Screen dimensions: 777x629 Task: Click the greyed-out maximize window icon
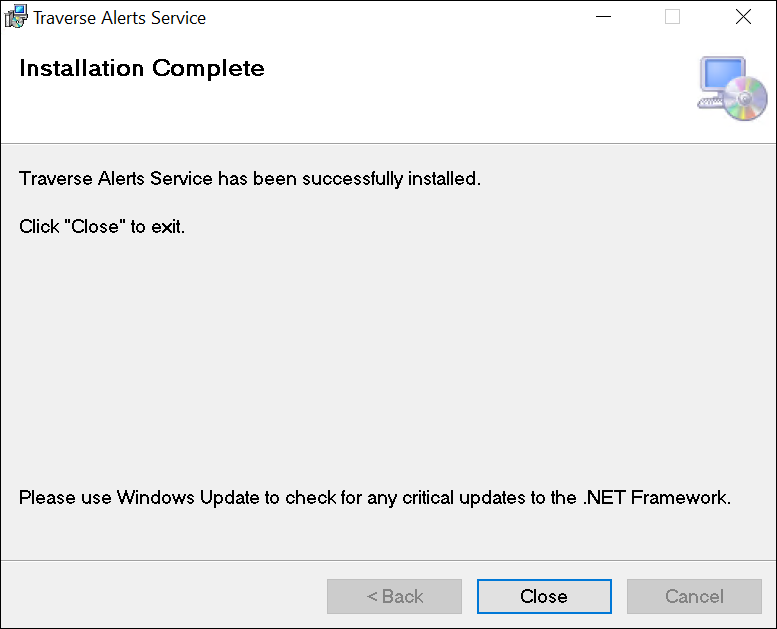(672, 17)
